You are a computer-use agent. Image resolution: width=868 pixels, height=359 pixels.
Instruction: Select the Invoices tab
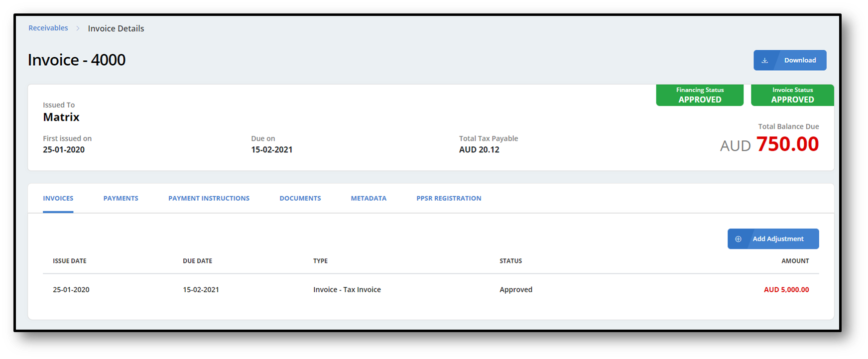click(58, 198)
